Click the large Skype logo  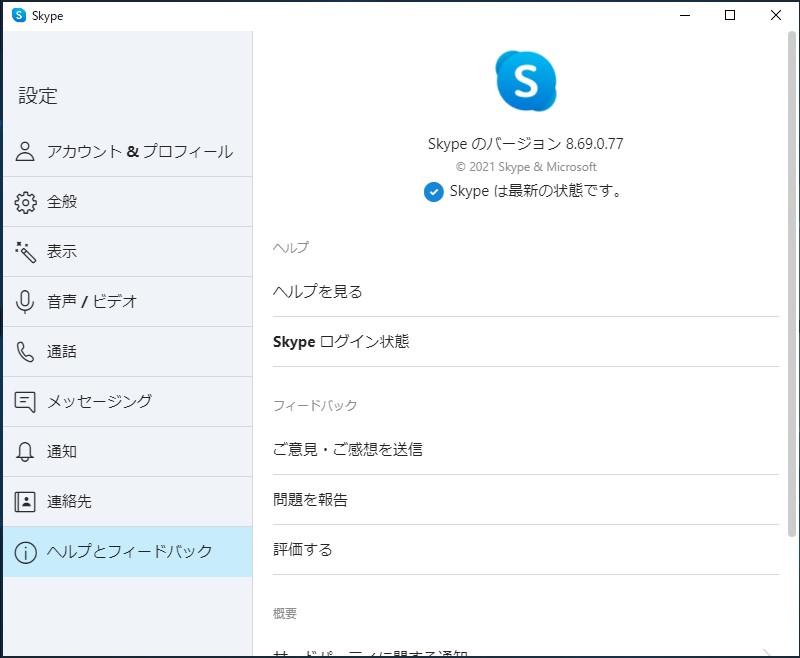(524, 81)
